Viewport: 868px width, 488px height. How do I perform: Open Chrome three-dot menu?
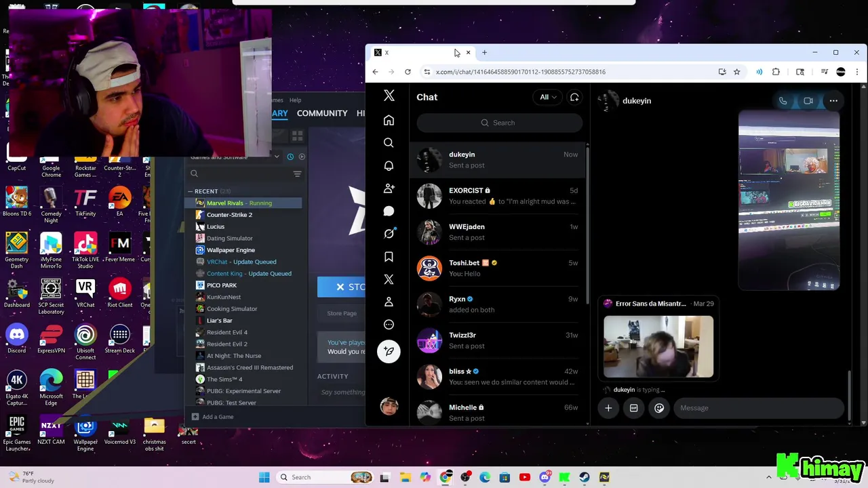pyautogui.click(x=857, y=72)
